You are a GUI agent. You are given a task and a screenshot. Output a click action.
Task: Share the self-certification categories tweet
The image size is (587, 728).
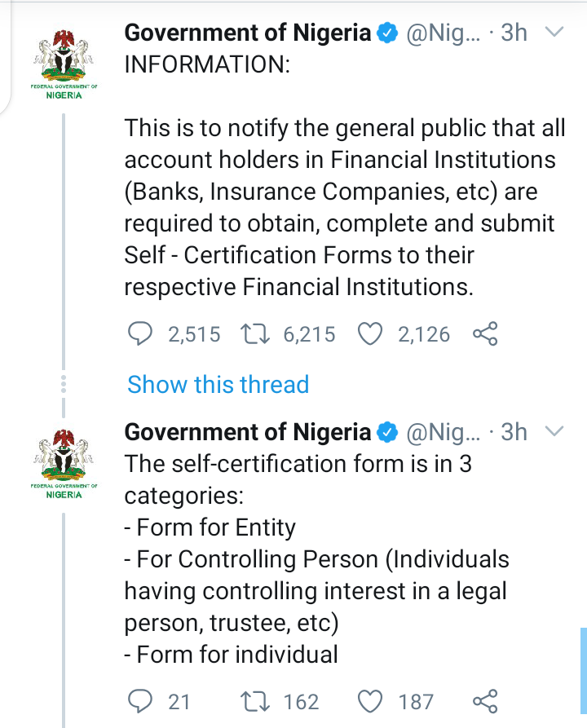485,701
